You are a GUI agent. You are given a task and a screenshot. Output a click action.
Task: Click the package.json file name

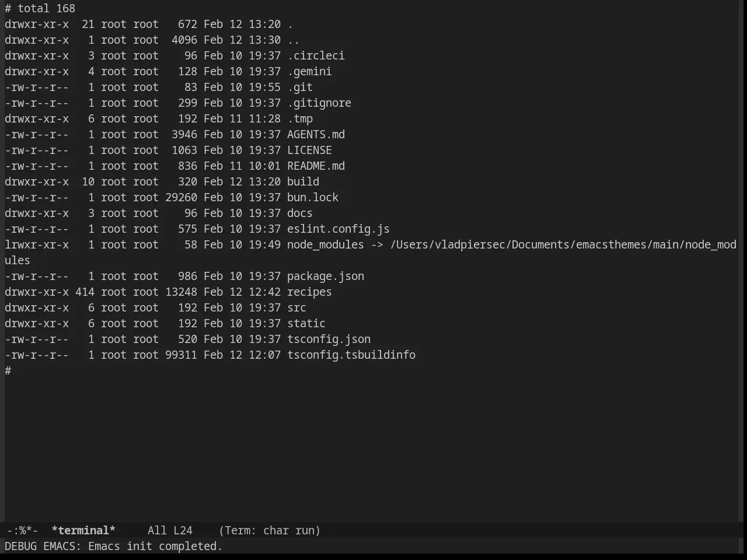(326, 276)
